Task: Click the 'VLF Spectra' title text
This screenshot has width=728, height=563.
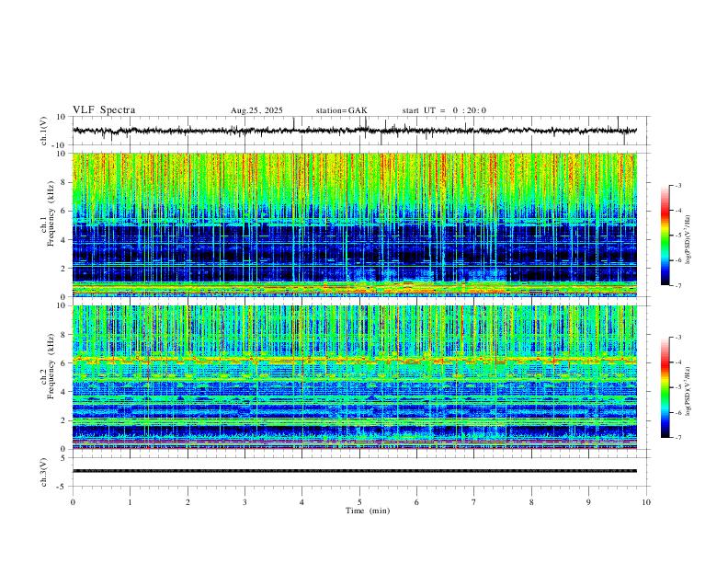Action: click(x=104, y=110)
